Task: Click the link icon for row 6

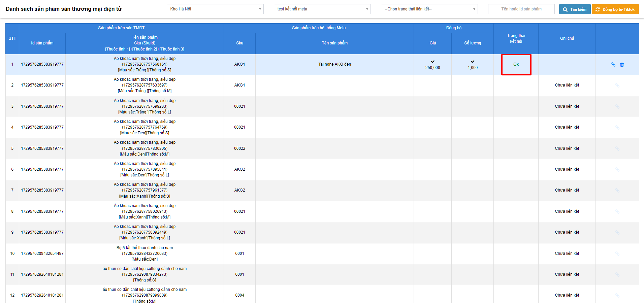Action: (617, 170)
